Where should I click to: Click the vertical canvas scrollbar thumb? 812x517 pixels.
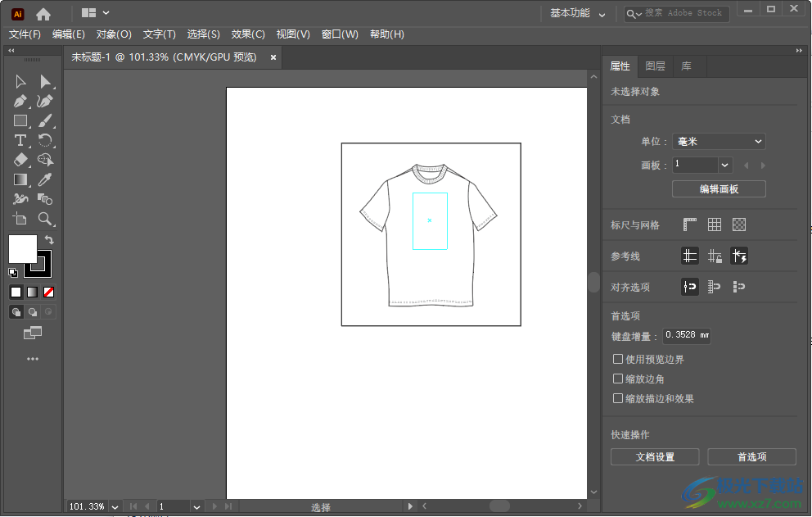(594, 283)
